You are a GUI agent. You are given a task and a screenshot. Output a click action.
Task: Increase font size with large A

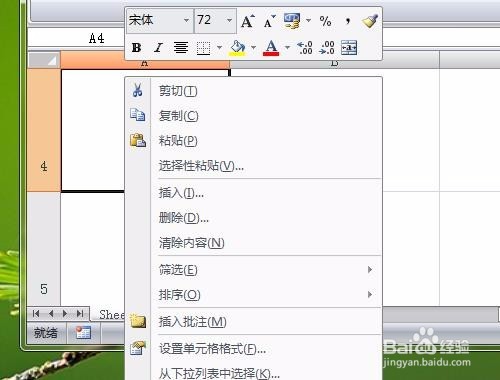click(248, 21)
